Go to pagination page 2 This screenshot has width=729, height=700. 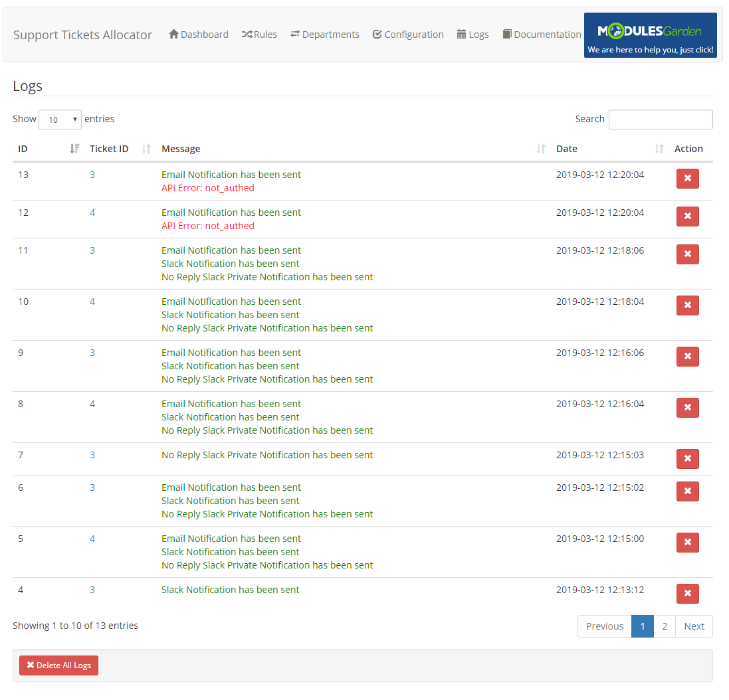pos(665,626)
